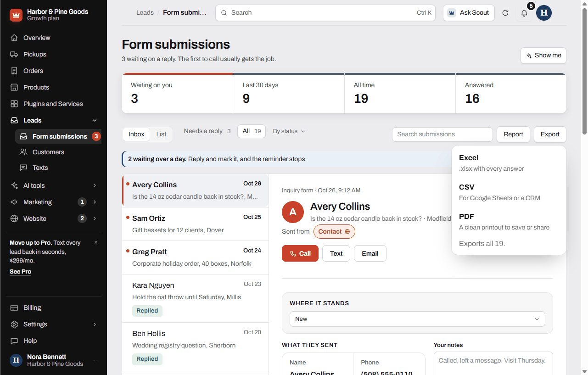588x375 pixels.
Task: Open notifications bell with 5 badge
Action: 524,13
